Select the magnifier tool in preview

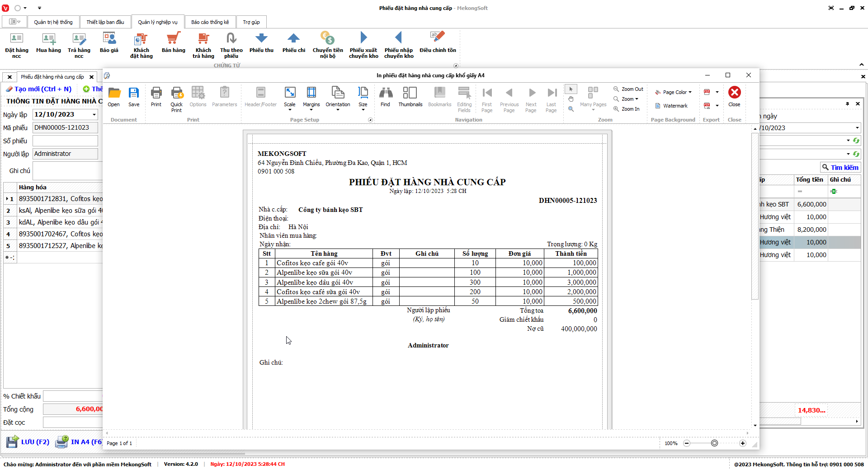coord(571,109)
